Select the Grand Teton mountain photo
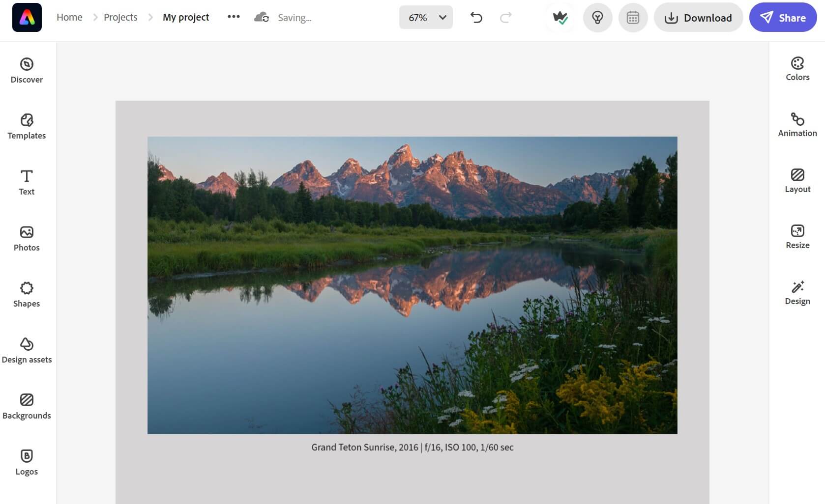This screenshot has height=504, width=825. click(x=412, y=285)
